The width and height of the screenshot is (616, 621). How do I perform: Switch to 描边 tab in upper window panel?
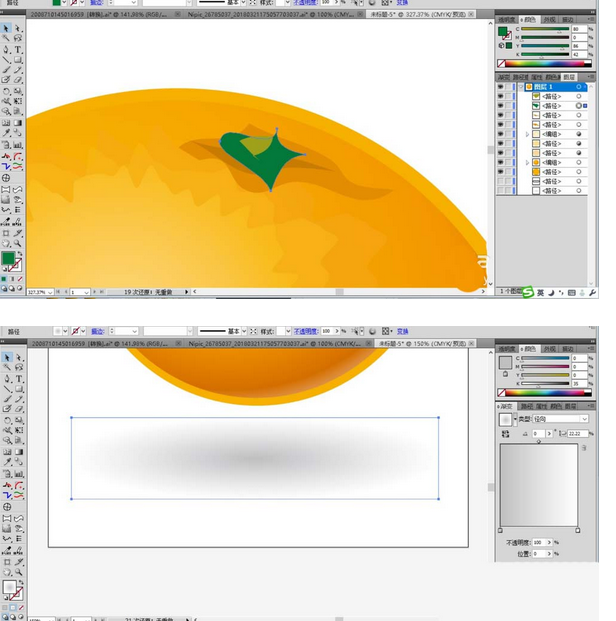(567, 19)
